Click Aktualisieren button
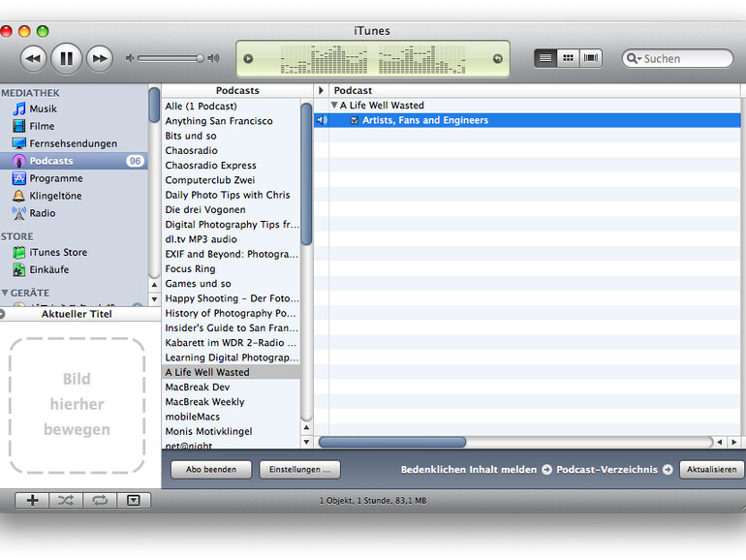746x560 pixels. point(712,470)
